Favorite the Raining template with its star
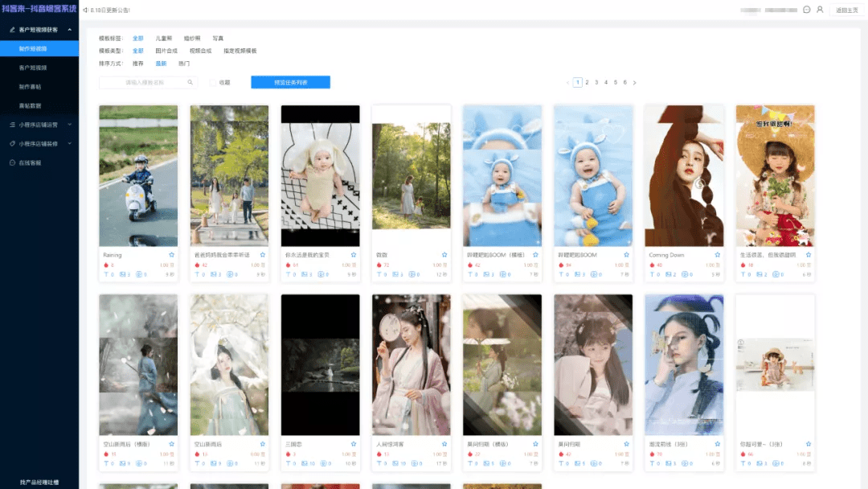This screenshot has height=489, width=868. coord(171,255)
